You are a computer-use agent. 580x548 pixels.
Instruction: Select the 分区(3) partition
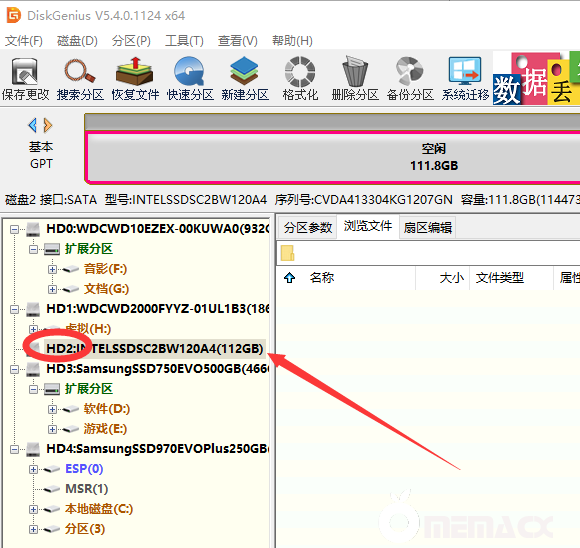tap(85, 528)
